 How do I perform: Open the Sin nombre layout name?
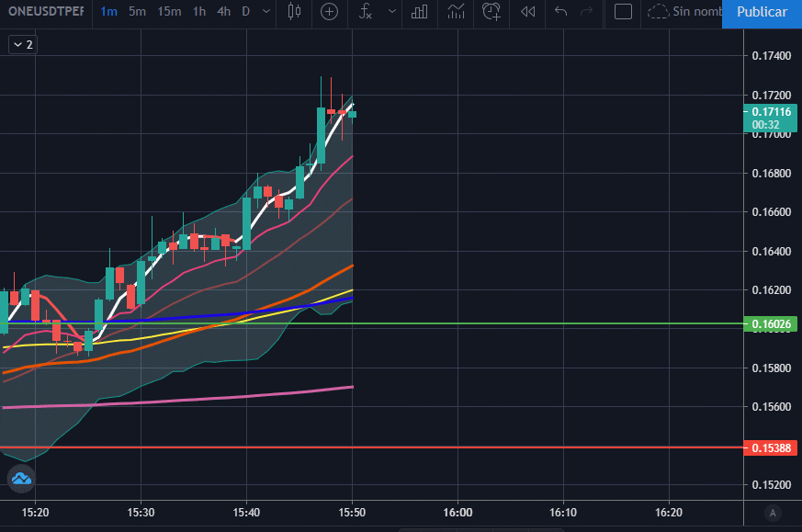click(696, 11)
